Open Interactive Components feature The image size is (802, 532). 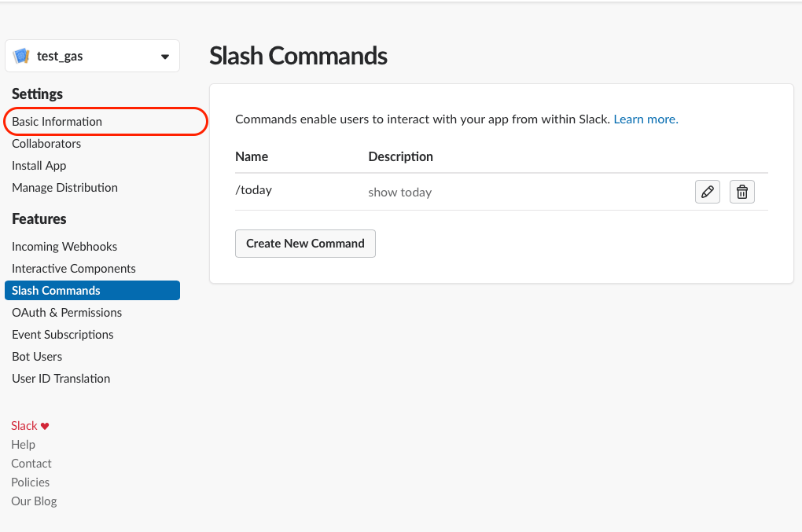(74, 269)
